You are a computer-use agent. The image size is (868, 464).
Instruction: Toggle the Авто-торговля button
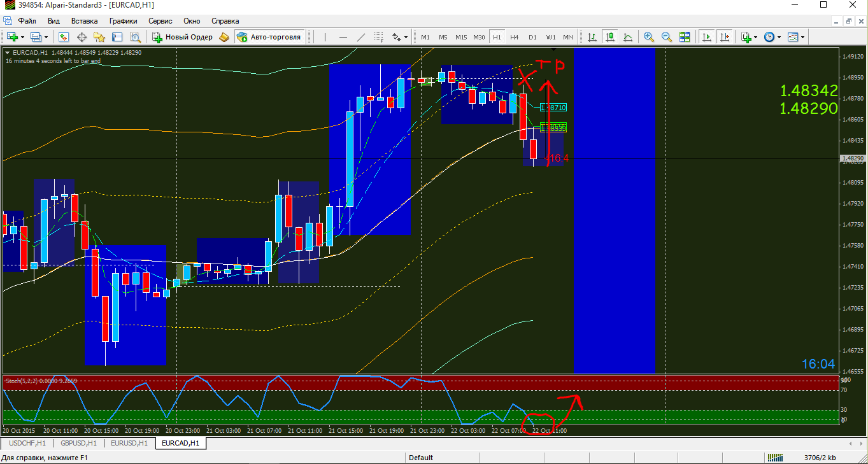click(269, 37)
